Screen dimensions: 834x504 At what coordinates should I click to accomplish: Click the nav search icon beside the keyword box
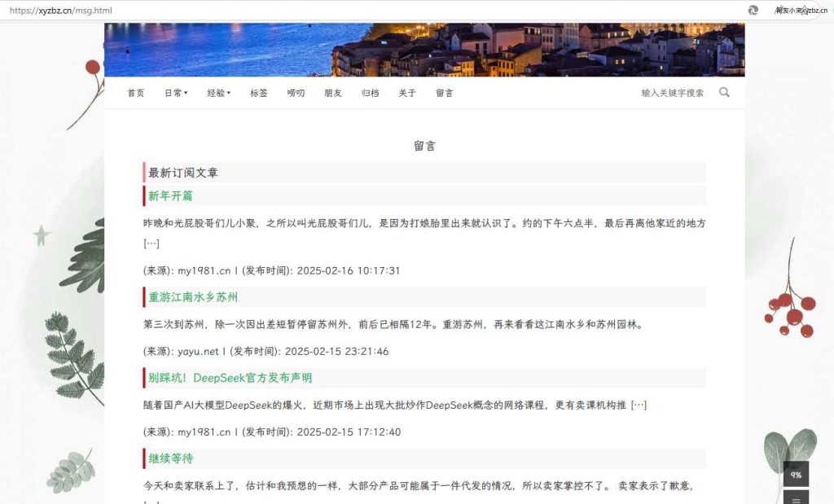click(724, 92)
